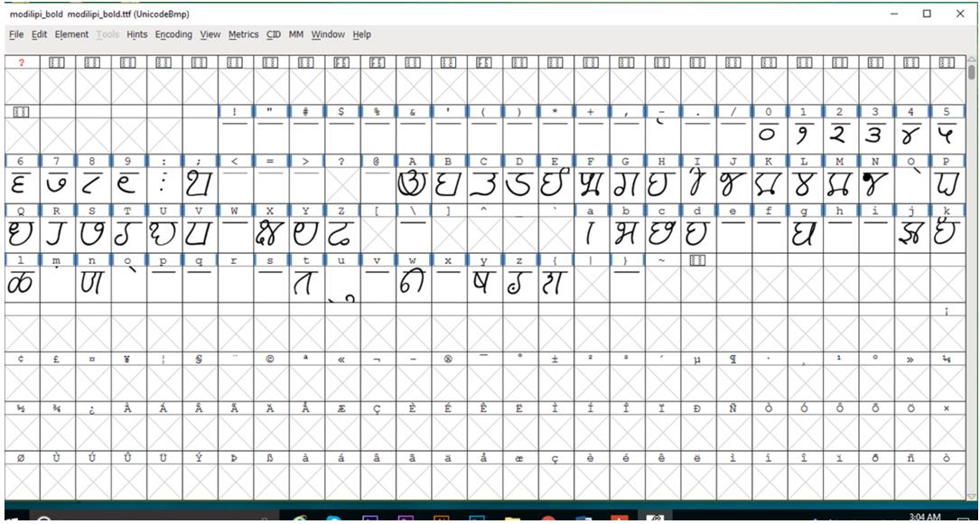980x524 pixels.
Task: Select the glyph cell for digit 6
Action: pos(22,184)
